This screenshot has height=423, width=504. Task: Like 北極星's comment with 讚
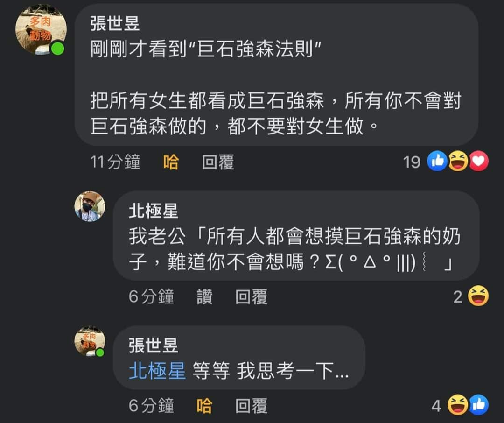pyautogui.click(x=205, y=296)
